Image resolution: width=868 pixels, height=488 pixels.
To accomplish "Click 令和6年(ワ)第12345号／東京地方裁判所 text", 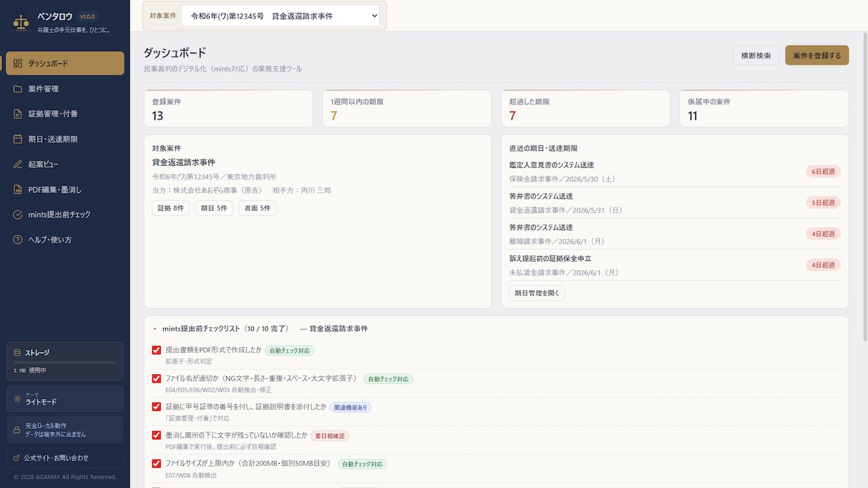I will coord(214,176).
